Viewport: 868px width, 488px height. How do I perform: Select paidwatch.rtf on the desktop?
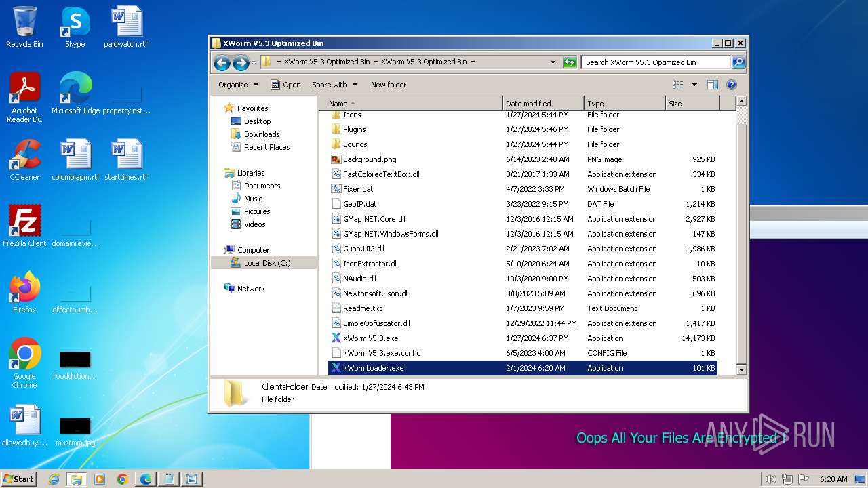(x=126, y=27)
